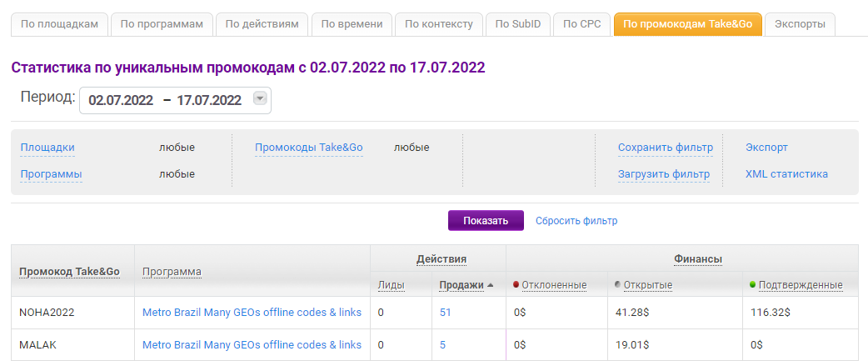Image resolution: width=868 pixels, height=361 pixels.
Task: Switch to the По площадкам tab
Action: pos(59,24)
